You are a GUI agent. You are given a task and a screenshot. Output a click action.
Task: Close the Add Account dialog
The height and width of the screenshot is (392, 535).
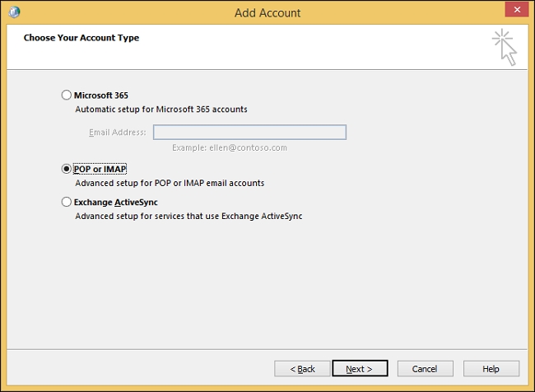click(x=517, y=10)
